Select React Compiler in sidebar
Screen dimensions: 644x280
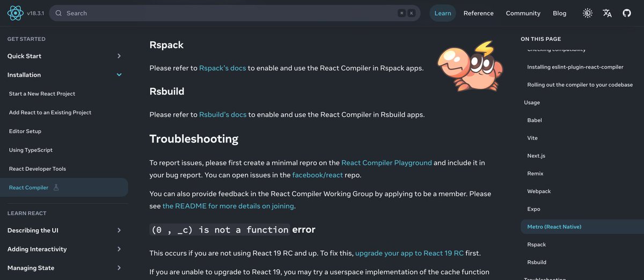(x=64, y=187)
